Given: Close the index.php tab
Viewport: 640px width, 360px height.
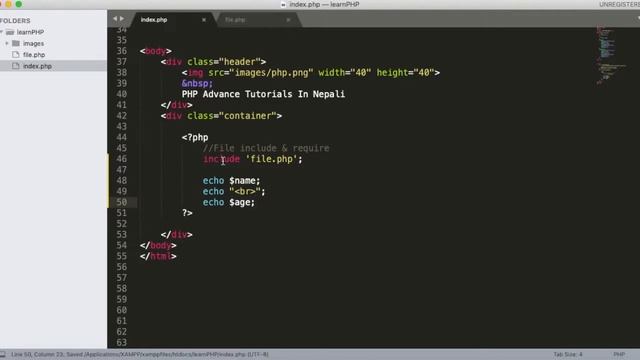Looking at the screenshot, I should (204, 20).
